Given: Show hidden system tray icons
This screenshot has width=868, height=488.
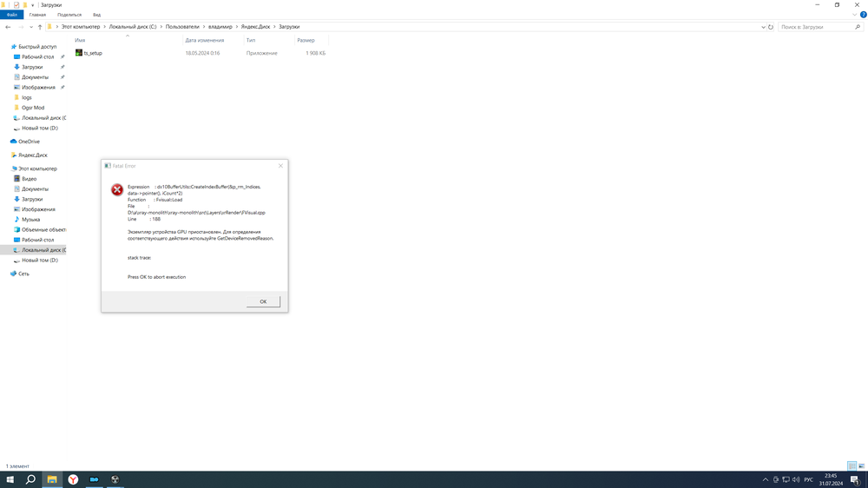Looking at the screenshot, I should coord(766,479).
